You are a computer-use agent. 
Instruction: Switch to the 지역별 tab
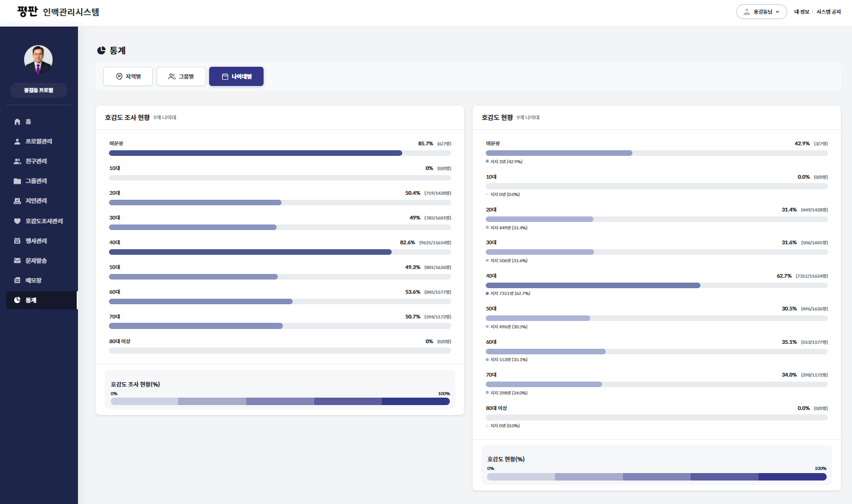click(128, 77)
